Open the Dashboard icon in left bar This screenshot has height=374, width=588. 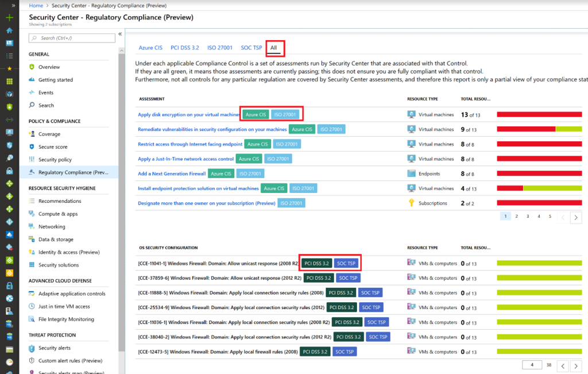(x=9, y=43)
